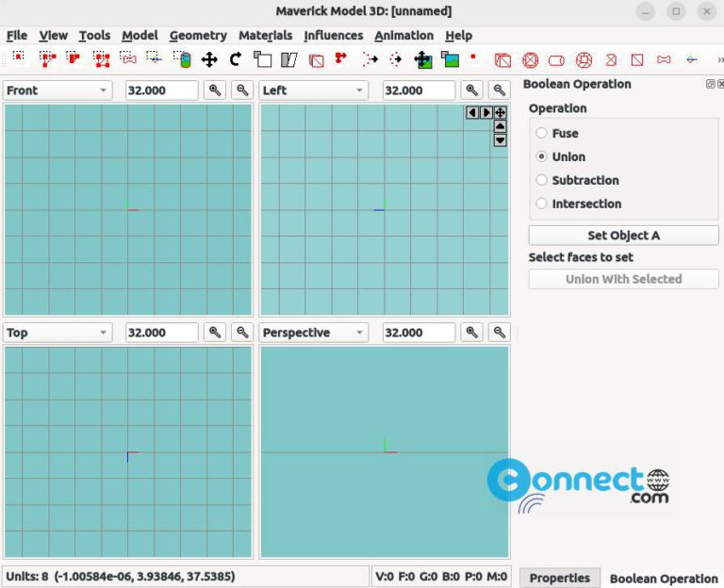Choose the Intersection operation

pos(542,204)
